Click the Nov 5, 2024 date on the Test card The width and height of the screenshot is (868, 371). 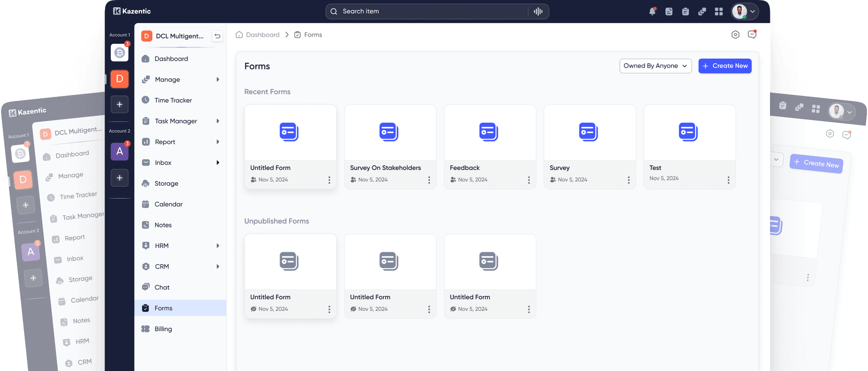point(664,178)
